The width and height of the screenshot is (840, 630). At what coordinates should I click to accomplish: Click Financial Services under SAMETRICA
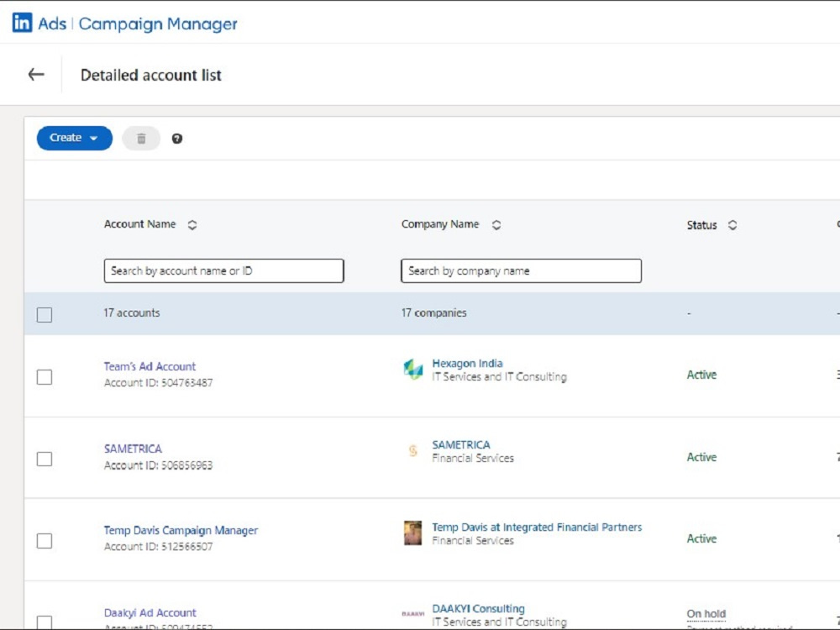point(473,458)
